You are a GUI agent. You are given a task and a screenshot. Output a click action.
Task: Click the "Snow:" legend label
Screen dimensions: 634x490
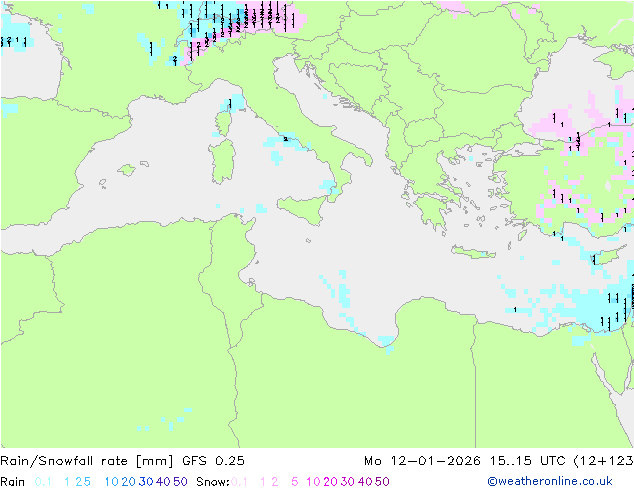click(213, 482)
